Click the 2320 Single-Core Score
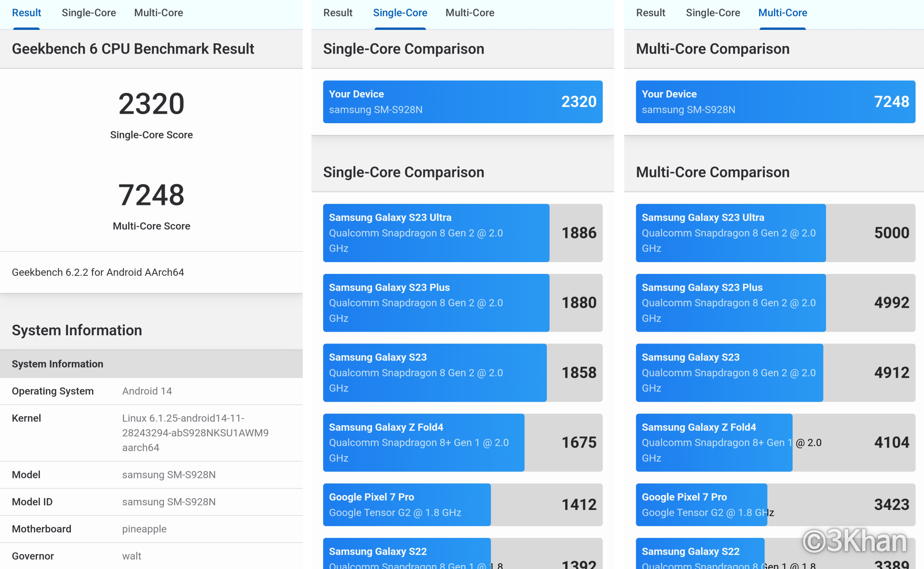924x569 pixels. [151, 104]
